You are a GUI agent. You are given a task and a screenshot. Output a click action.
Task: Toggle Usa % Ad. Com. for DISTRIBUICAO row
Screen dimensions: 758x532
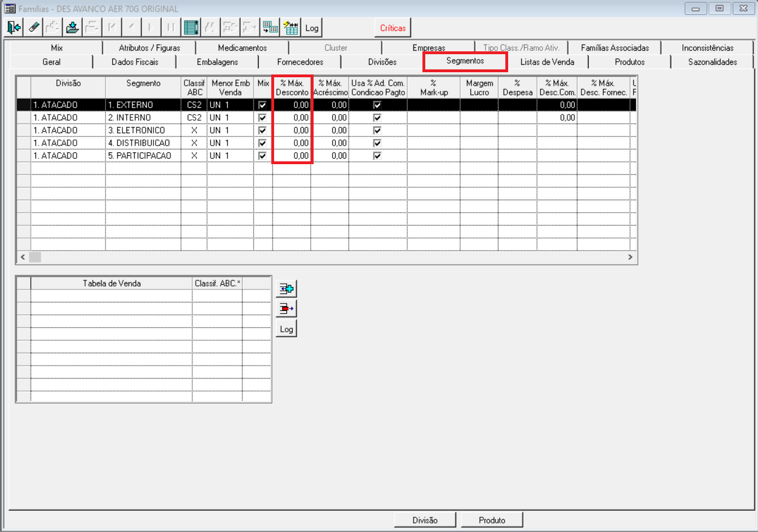(x=377, y=143)
